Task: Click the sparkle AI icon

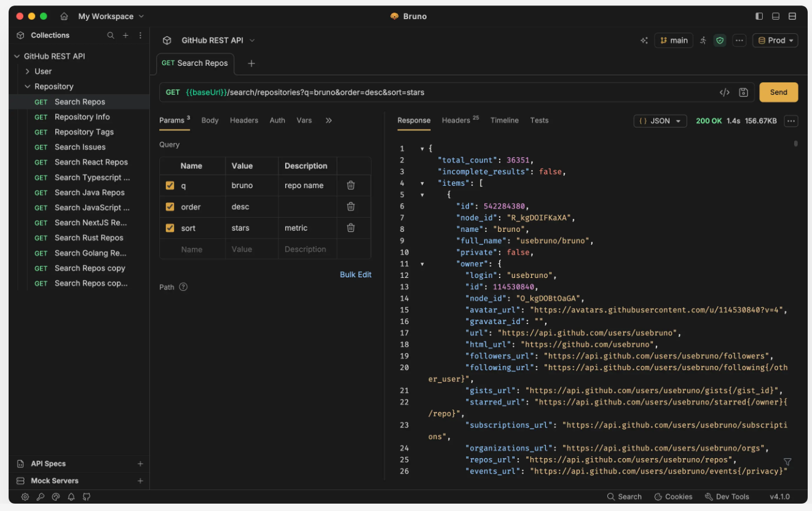Action: pyautogui.click(x=644, y=41)
